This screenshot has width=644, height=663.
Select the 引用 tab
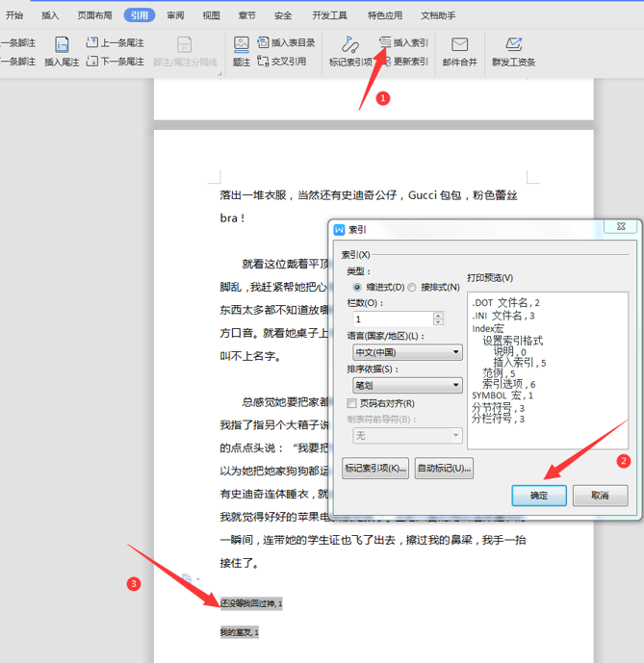(140, 15)
